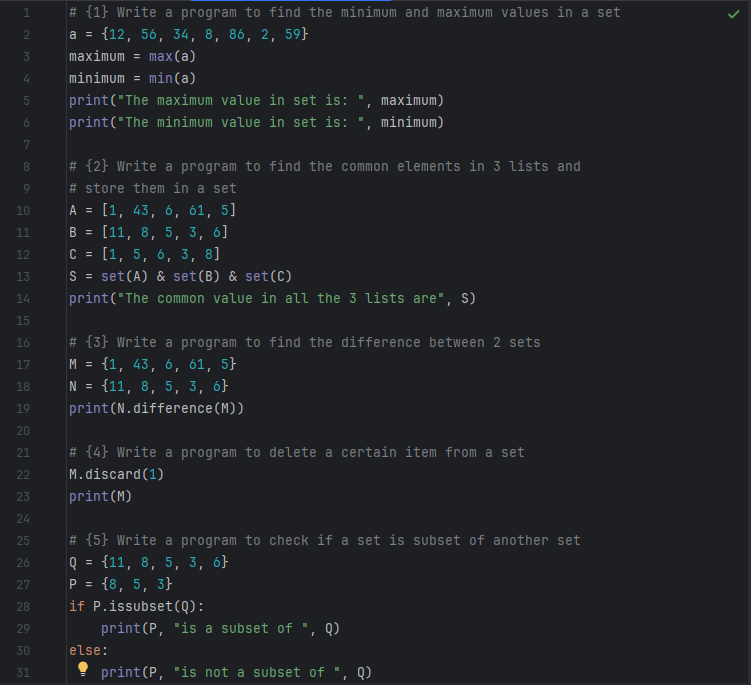The image size is (751, 685).
Task: Click set assignment 'Q = {11, 8, 5, 3, 6}'
Action: 148,563
